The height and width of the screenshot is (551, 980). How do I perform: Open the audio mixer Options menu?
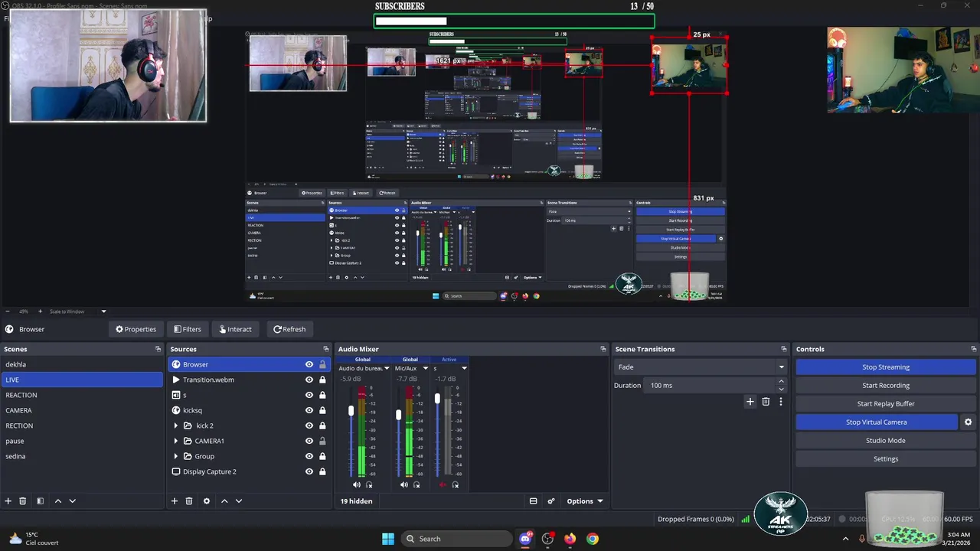585,501
